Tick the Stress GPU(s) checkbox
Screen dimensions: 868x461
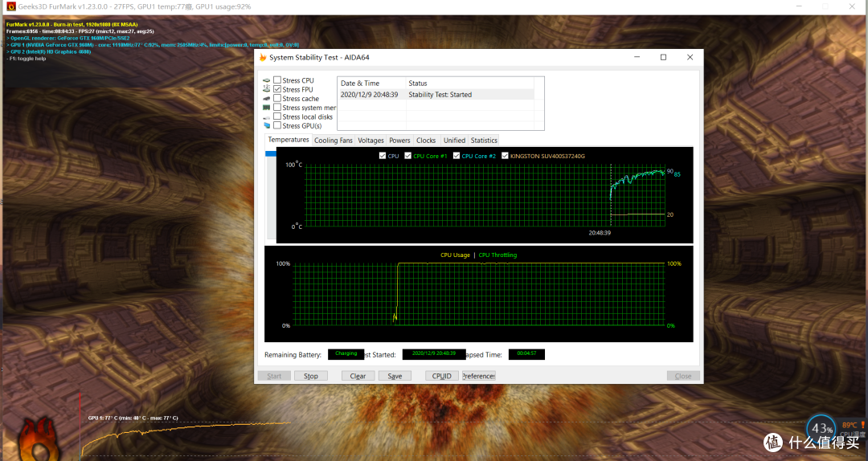click(277, 125)
